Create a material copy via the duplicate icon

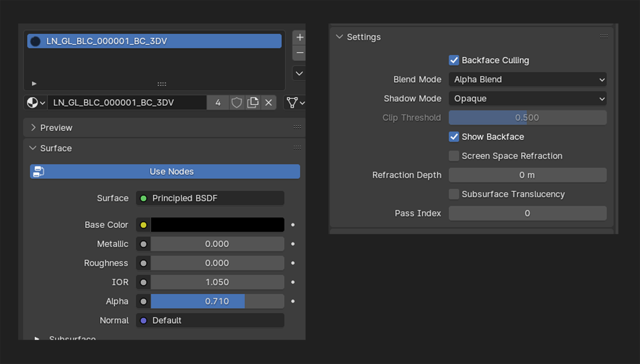[x=253, y=102]
